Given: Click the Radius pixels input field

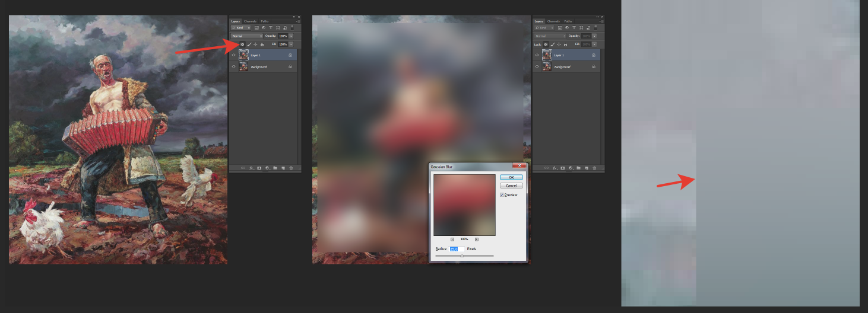Looking at the screenshot, I should 457,249.
